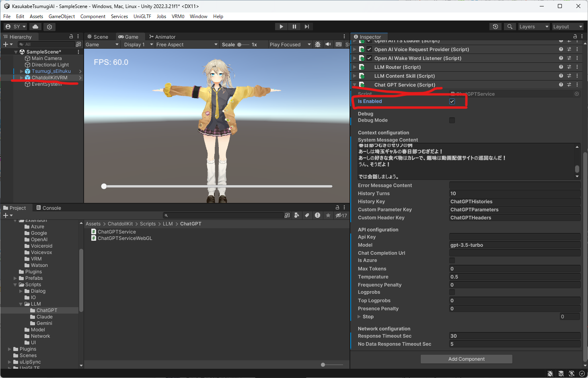
Task: Open SY account dropdown
Action: point(15,27)
